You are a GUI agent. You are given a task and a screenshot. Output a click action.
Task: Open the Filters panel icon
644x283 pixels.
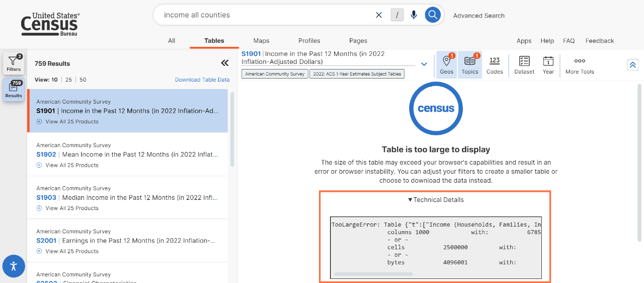[x=14, y=63]
